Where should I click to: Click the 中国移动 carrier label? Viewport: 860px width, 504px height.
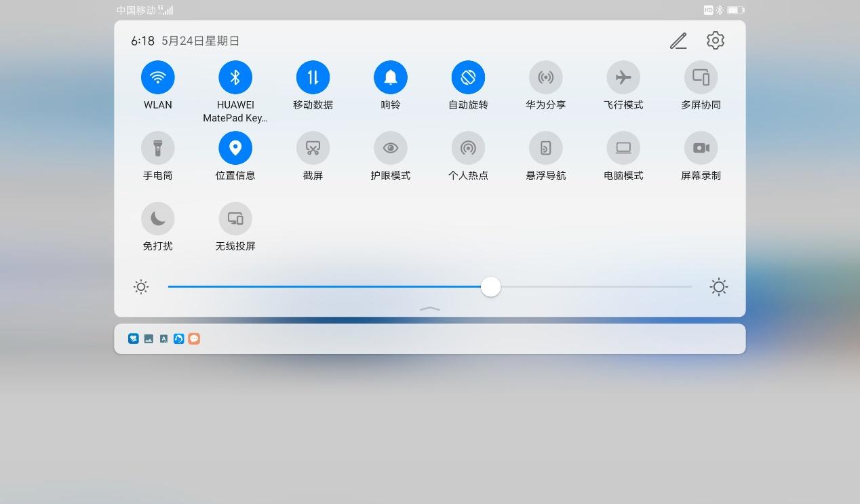pyautogui.click(x=136, y=10)
